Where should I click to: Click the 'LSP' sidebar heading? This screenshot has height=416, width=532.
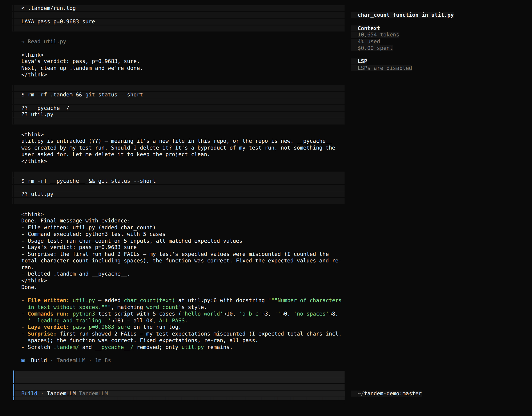click(362, 61)
